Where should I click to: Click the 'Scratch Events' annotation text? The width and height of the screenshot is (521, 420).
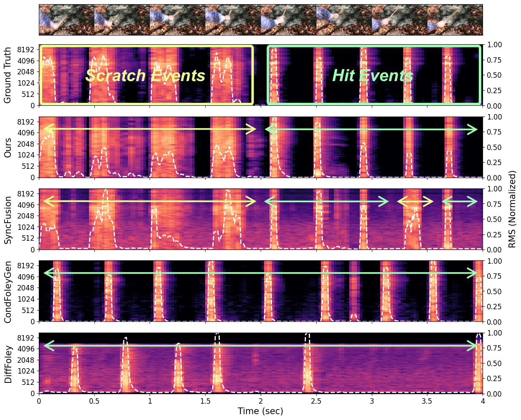pyautogui.click(x=145, y=76)
